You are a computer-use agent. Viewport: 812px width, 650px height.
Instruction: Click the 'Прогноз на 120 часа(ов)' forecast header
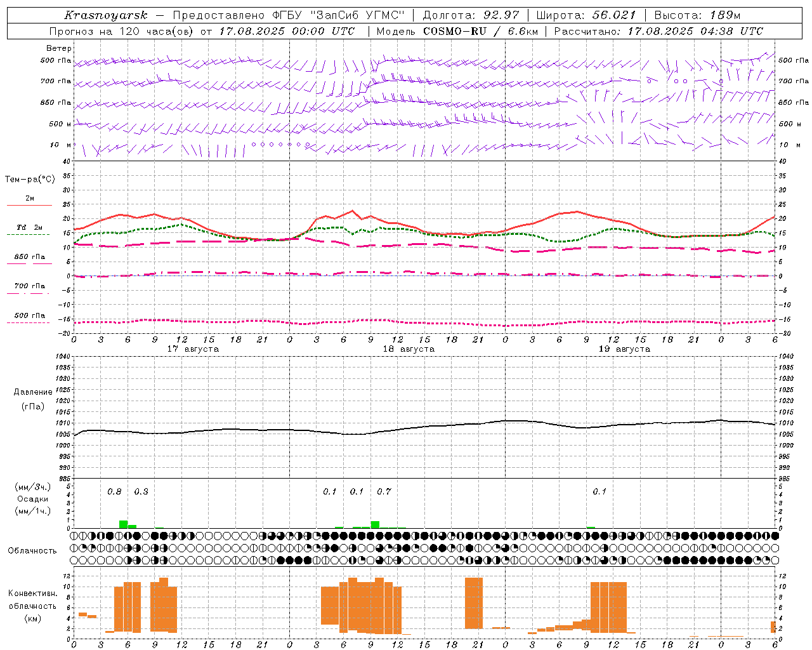122,31
